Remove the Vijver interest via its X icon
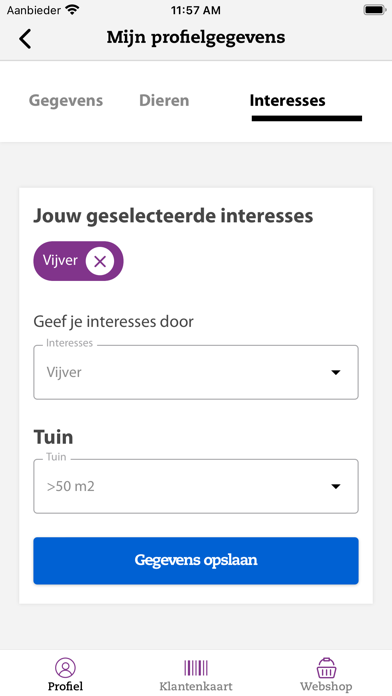Screen dimensions: 392x696 point(100,261)
